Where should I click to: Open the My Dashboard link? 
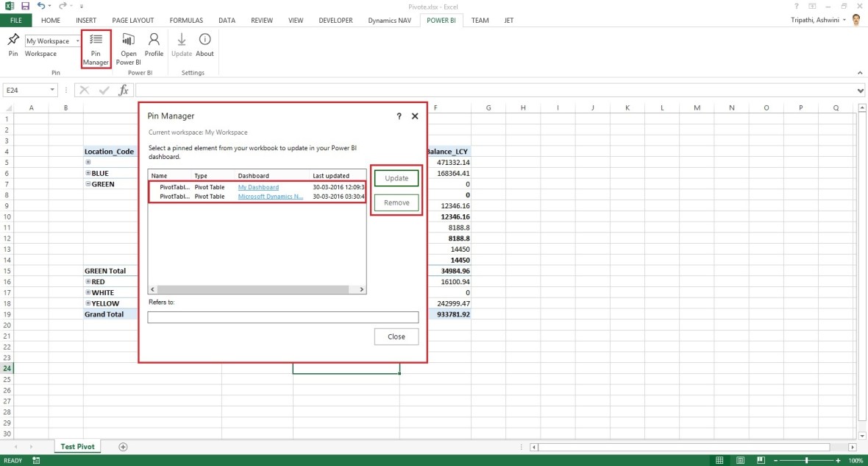[258, 187]
